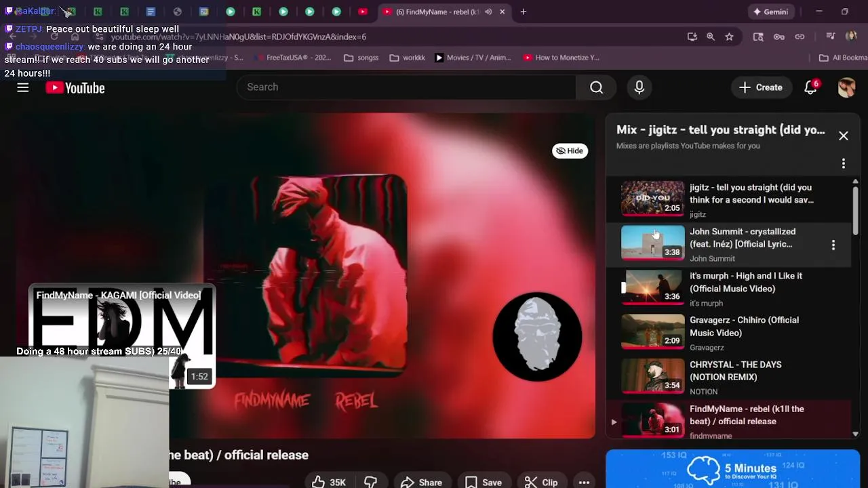868x488 pixels.
Task: Share the video
Action: 422,483
